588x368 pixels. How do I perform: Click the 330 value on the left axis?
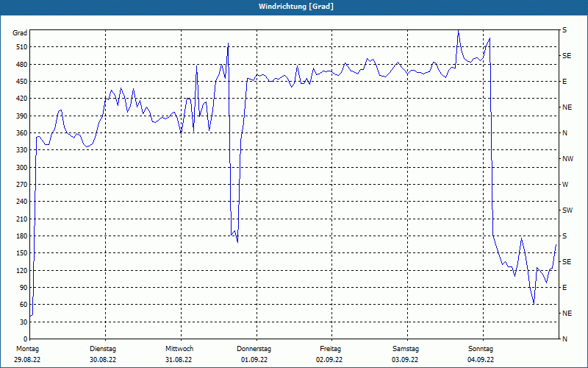(x=23, y=150)
